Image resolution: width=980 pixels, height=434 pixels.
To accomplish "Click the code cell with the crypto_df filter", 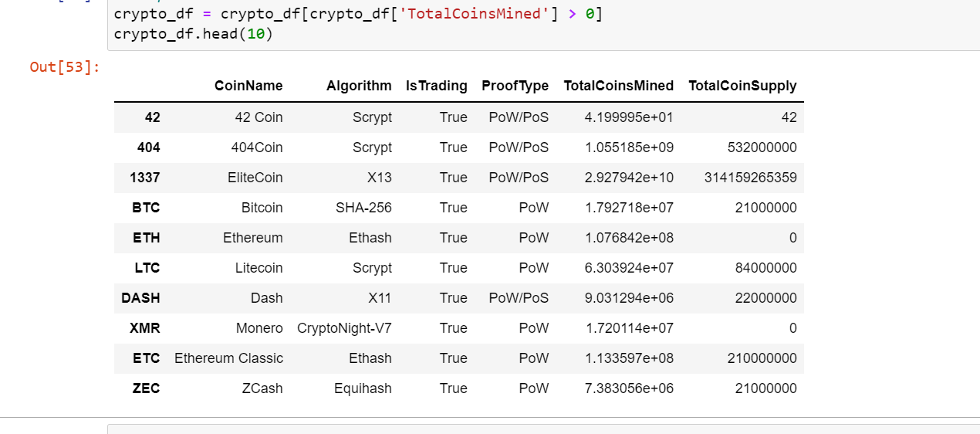I will pyautogui.click(x=543, y=25).
